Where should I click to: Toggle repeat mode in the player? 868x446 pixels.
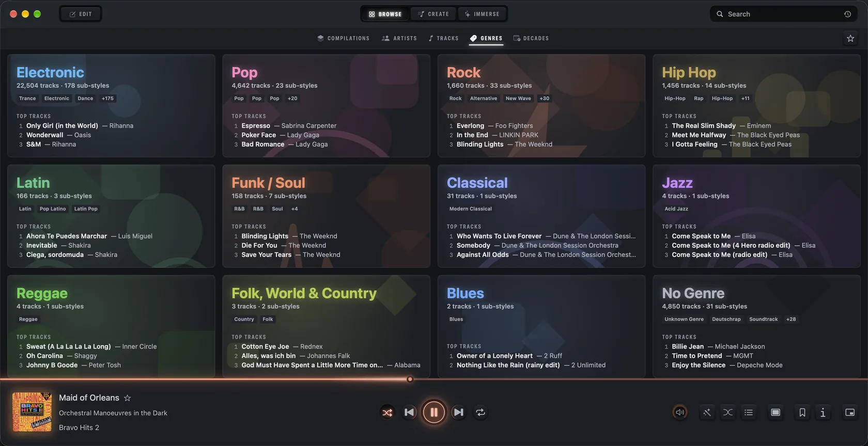[x=481, y=412]
